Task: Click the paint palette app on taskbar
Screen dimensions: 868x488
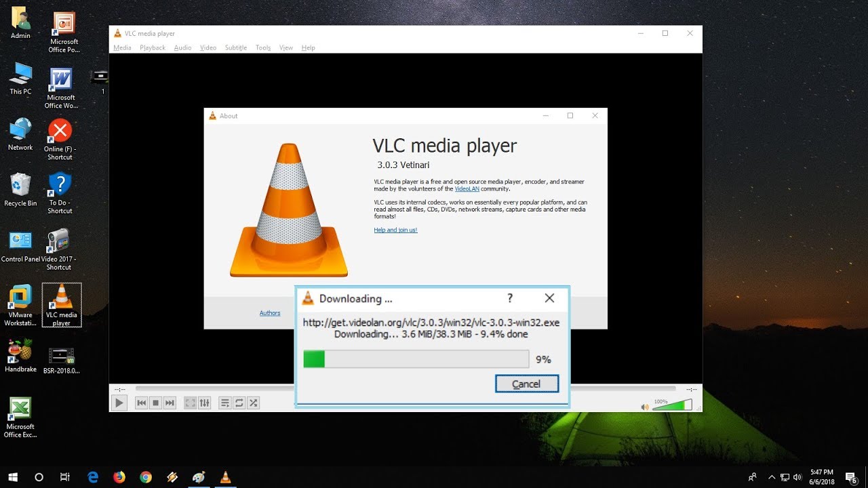Action: click(199, 477)
